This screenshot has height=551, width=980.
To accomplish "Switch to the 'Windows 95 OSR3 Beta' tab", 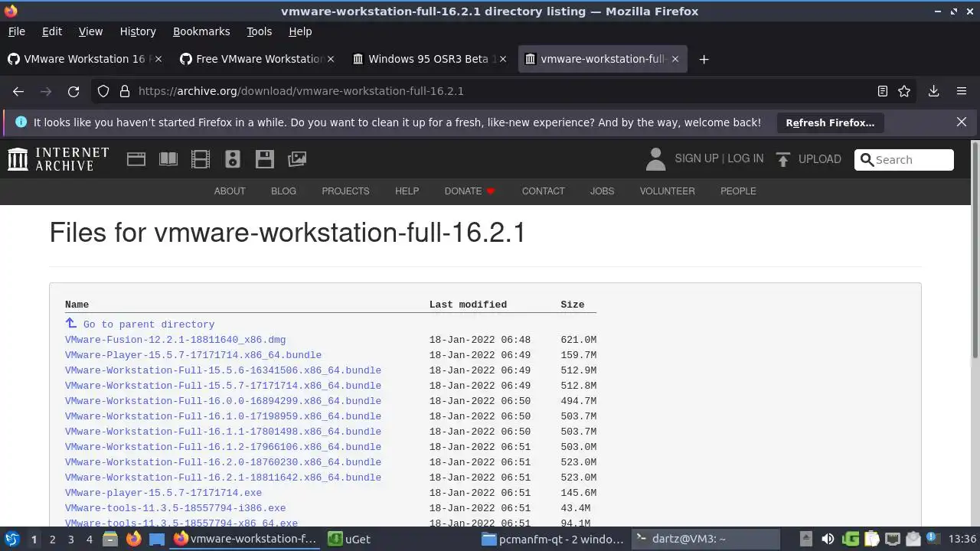I will point(430,59).
